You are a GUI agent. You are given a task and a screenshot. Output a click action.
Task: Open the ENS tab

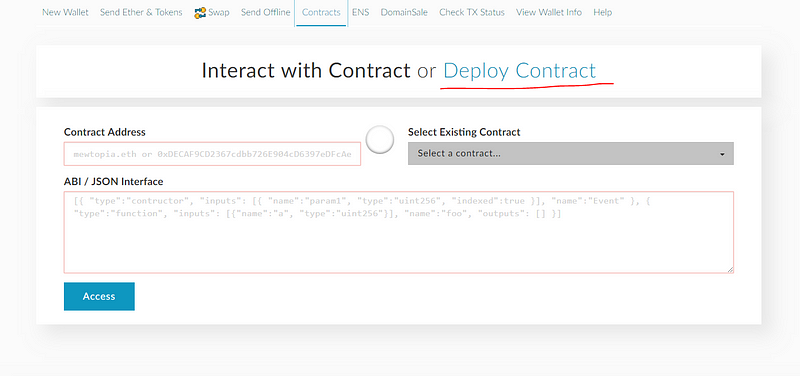tap(360, 12)
